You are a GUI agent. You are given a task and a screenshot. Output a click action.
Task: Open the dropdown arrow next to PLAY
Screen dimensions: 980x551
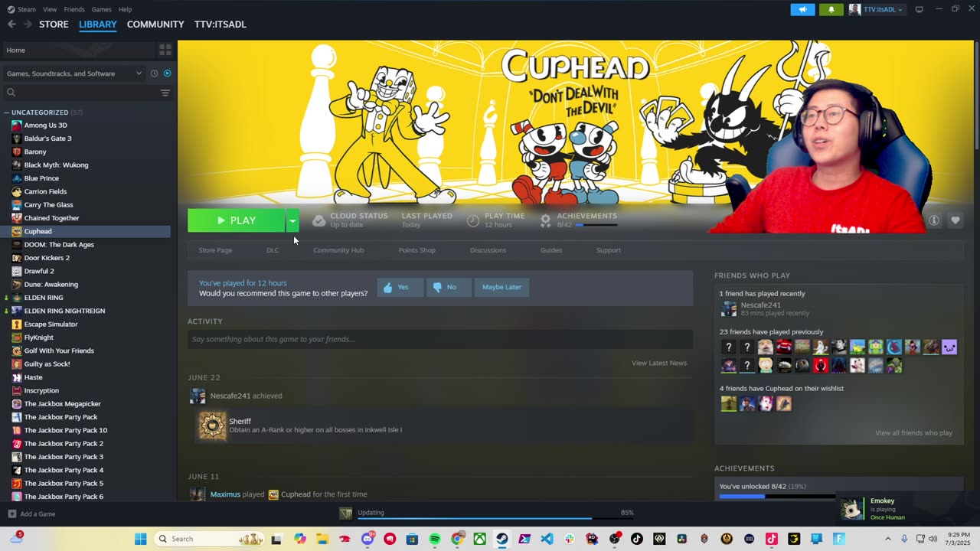tap(292, 220)
